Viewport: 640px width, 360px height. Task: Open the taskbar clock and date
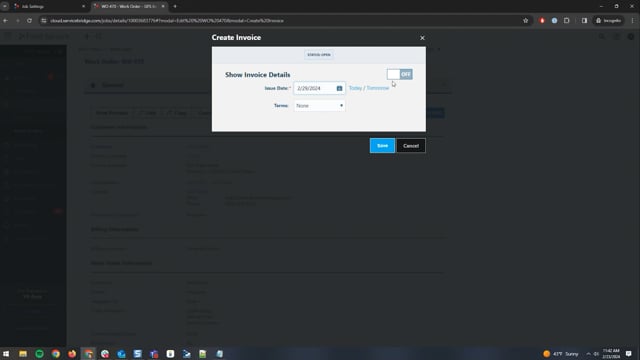click(611, 354)
